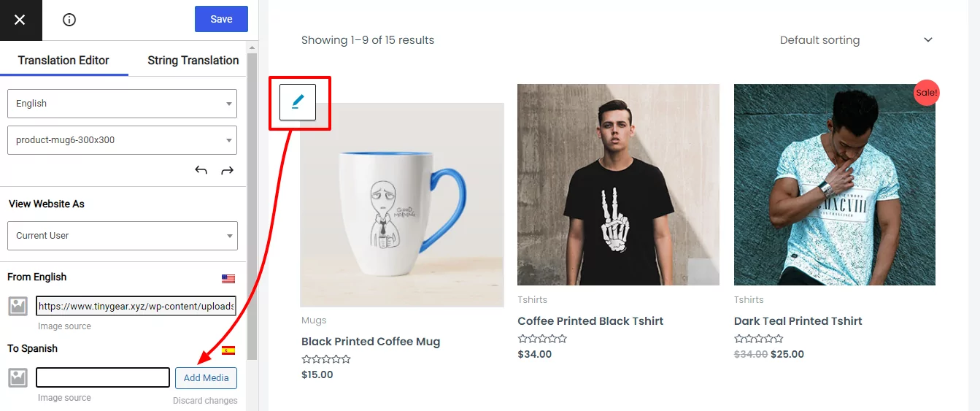Click the Discard changes link
980x411 pixels.
[x=205, y=401]
